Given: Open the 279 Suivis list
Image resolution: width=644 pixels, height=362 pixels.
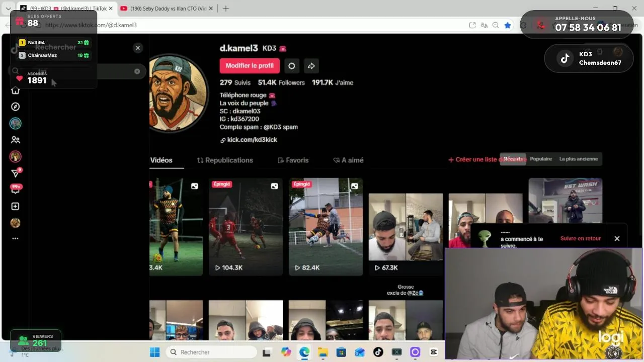Looking at the screenshot, I should [x=235, y=82].
